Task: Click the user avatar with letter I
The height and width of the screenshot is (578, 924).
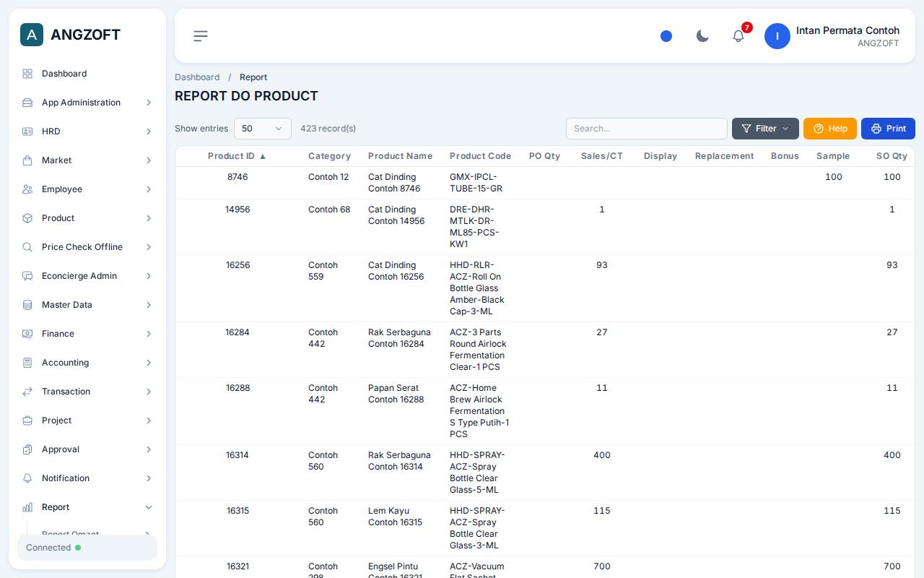Action: click(777, 36)
